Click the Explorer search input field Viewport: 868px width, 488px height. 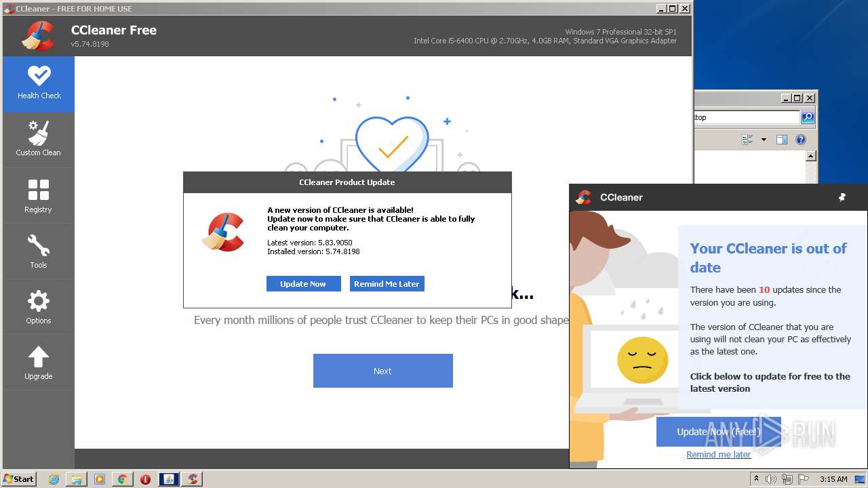[747, 117]
